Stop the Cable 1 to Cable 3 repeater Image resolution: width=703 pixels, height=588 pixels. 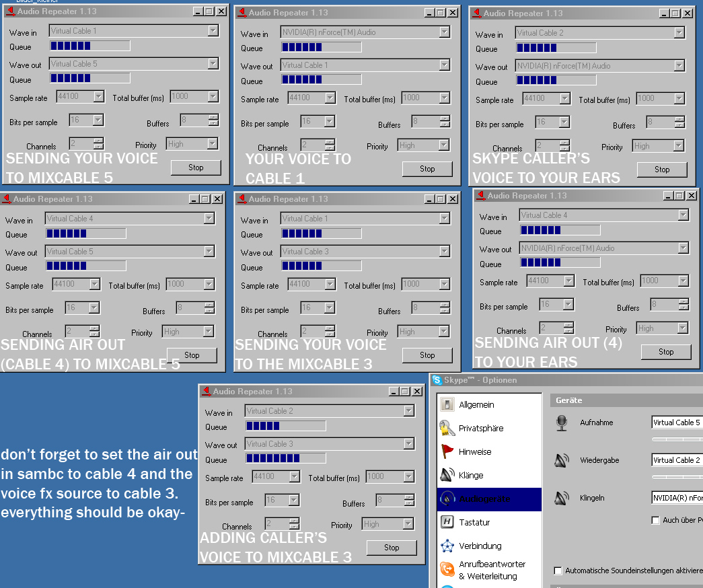pyautogui.click(x=427, y=355)
